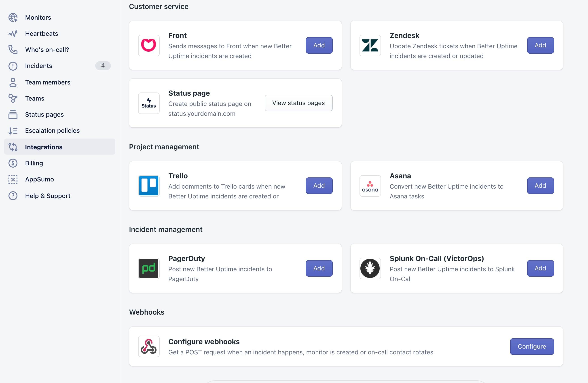Open the Billing icon in sidebar

(x=13, y=163)
